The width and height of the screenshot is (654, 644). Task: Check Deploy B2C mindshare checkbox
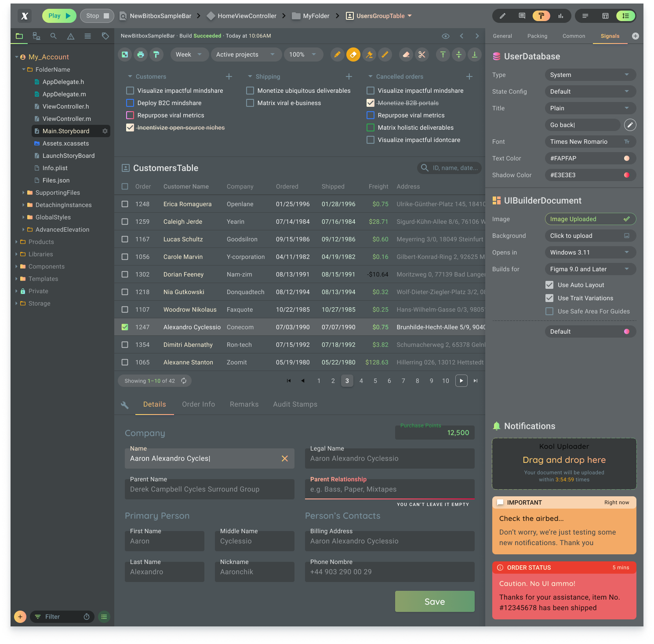click(x=130, y=103)
